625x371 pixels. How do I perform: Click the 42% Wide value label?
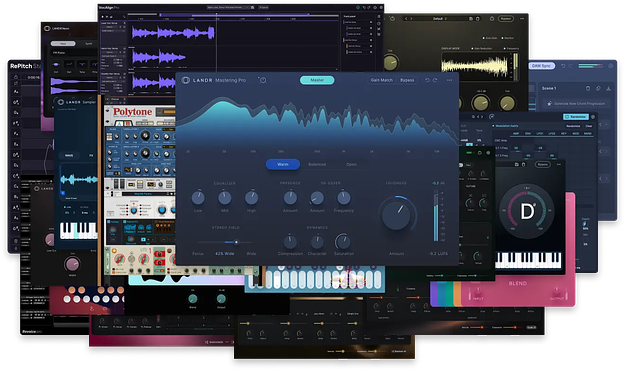[224, 253]
